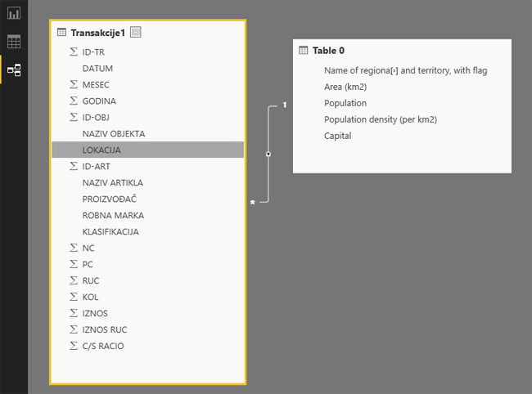
Task: Select the LOKACIJA field
Action: (102, 150)
